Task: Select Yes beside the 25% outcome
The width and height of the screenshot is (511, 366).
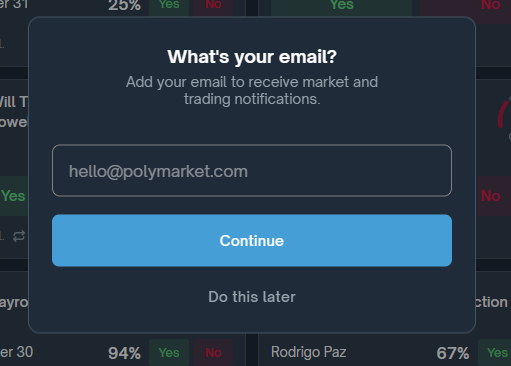Action: [x=169, y=6]
